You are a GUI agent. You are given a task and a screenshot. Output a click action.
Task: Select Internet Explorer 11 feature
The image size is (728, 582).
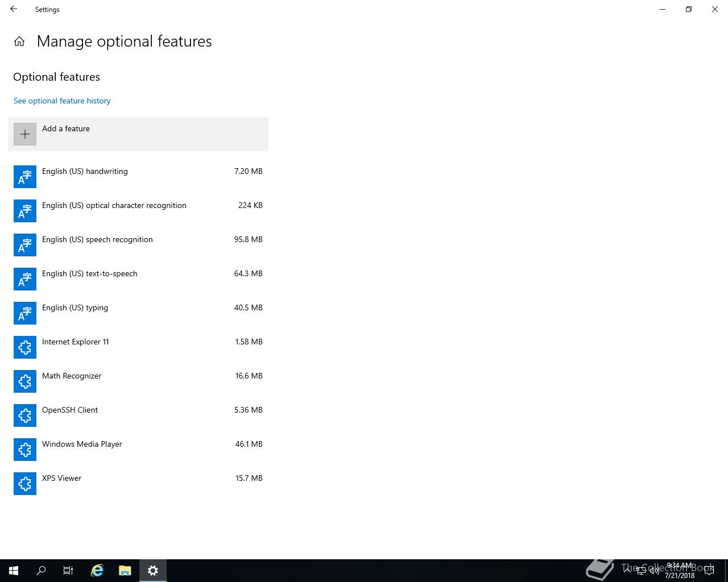pyautogui.click(x=138, y=347)
